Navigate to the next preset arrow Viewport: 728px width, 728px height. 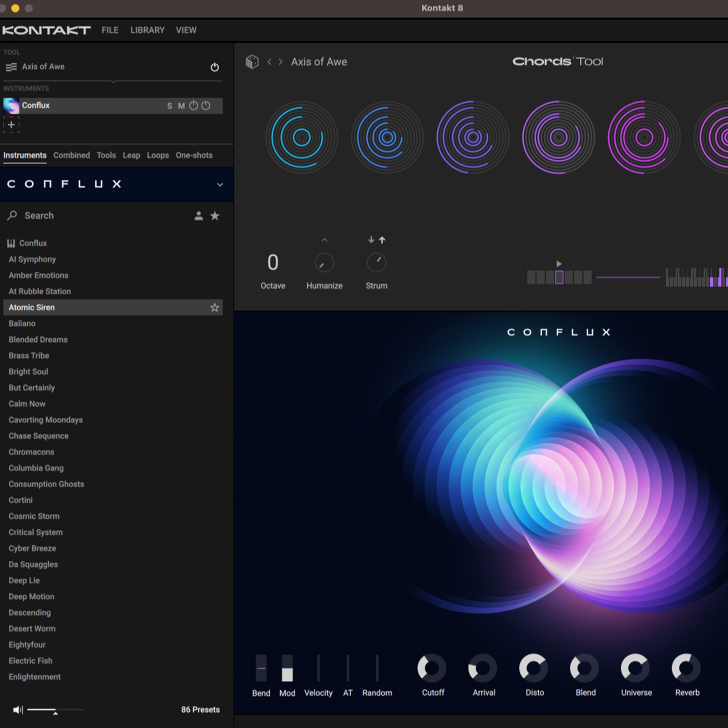coord(280,62)
